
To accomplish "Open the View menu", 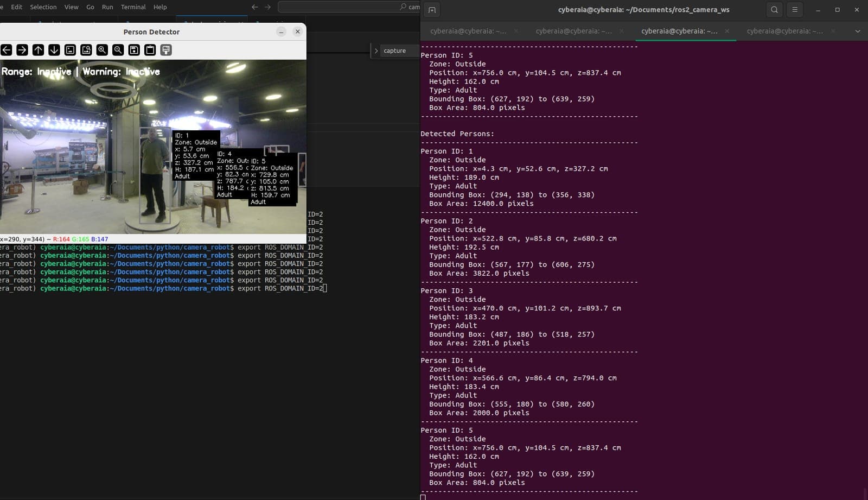I will [72, 7].
